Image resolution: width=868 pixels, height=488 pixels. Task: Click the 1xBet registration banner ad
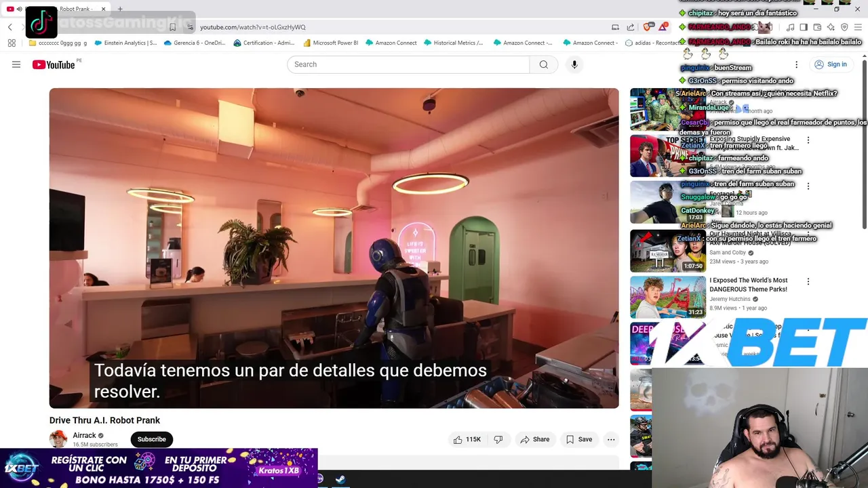(159, 468)
